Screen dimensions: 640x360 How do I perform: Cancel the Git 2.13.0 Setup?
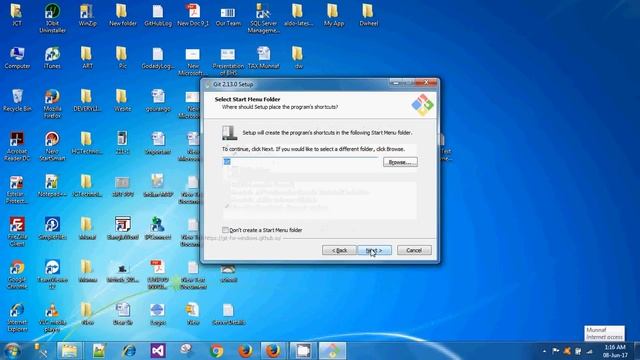(x=414, y=250)
